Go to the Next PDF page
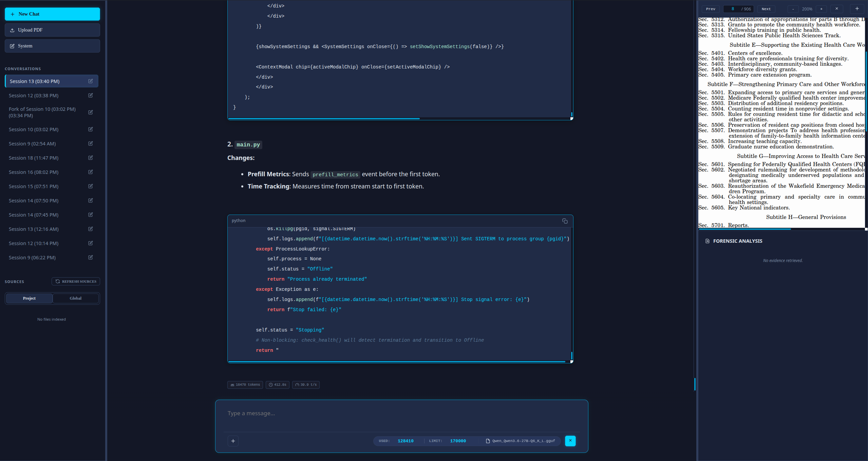 coord(766,9)
